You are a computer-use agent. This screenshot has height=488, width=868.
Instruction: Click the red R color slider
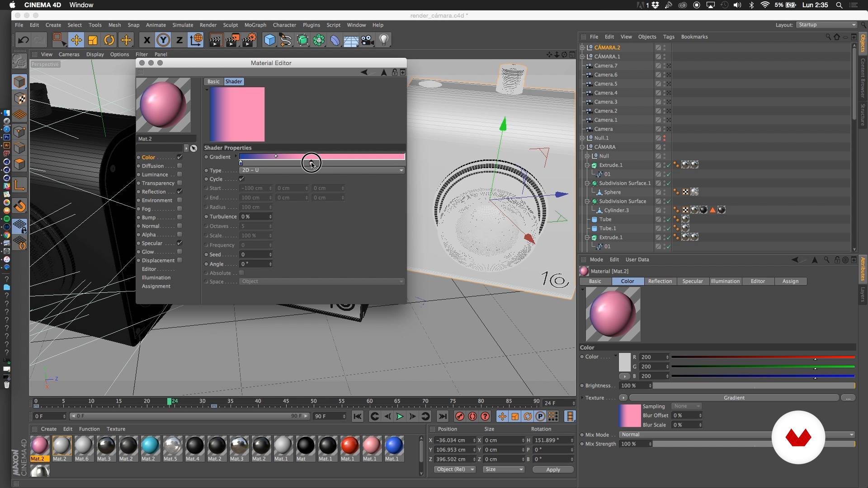coord(763,357)
